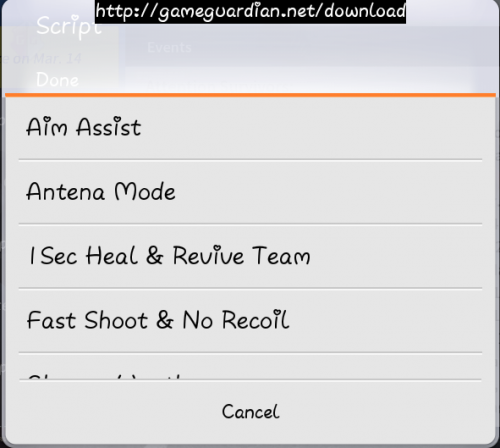Click the separator line above Cancel
500x448 pixels.
click(250, 380)
